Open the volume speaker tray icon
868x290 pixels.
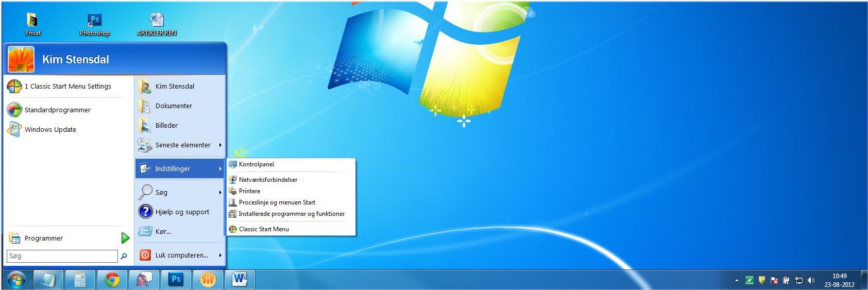click(811, 280)
